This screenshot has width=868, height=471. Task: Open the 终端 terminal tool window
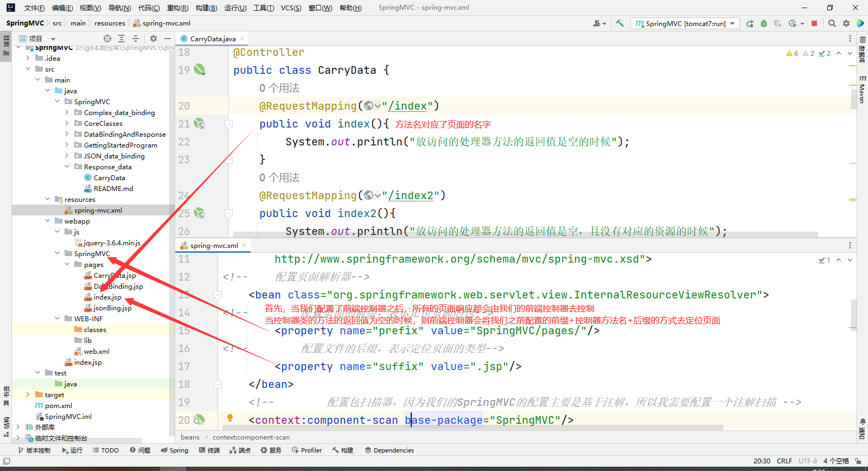coord(209,450)
